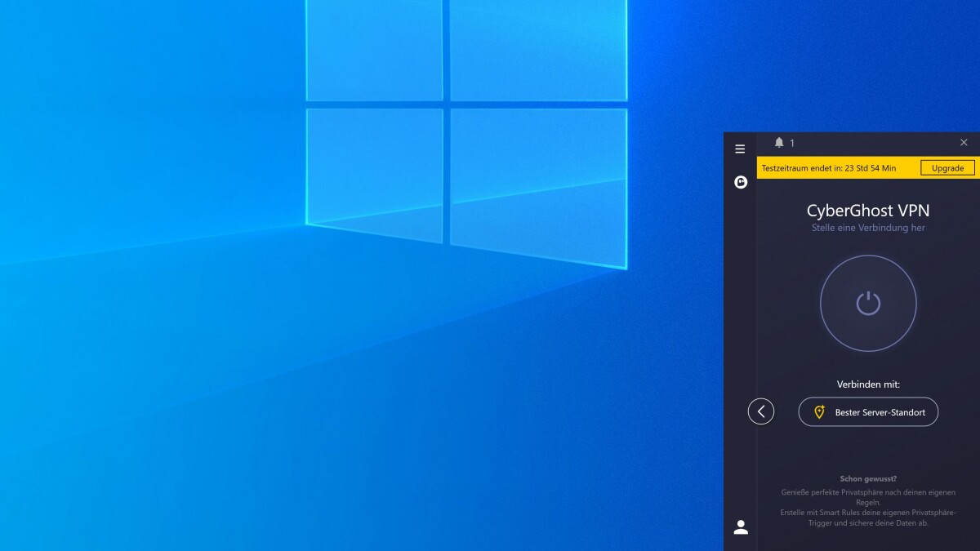Open the user account profile icon
Screen dimensions: 980x551
pyautogui.click(x=741, y=527)
